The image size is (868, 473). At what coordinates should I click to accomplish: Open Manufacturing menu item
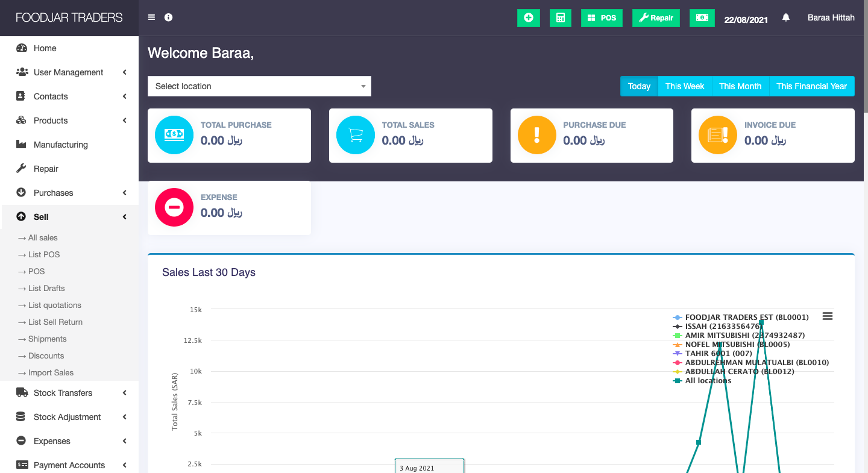point(69,145)
